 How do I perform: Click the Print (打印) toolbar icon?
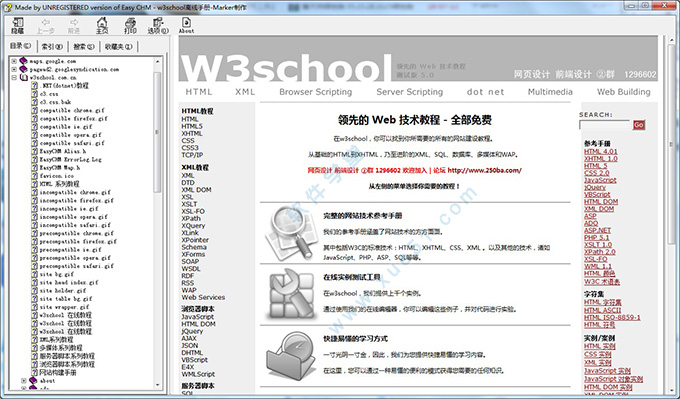[130, 25]
